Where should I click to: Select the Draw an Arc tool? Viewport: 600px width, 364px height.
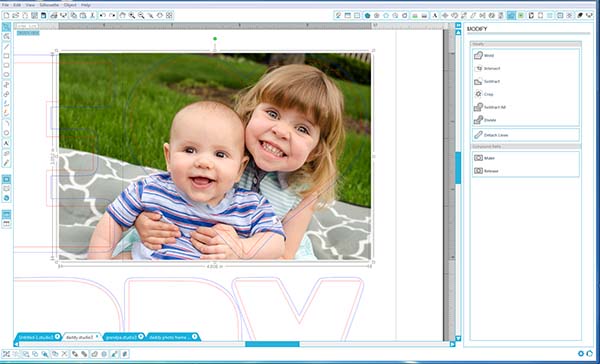pyautogui.click(x=6, y=123)
